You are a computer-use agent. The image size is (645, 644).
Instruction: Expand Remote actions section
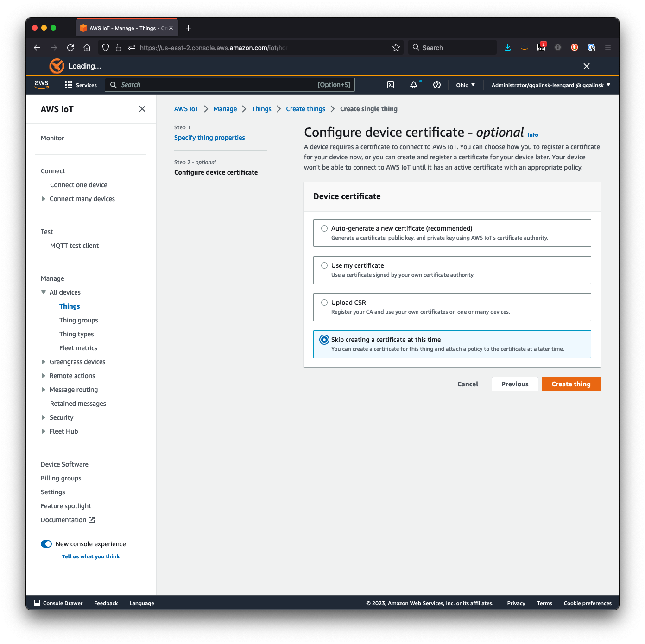coord(44,376)
